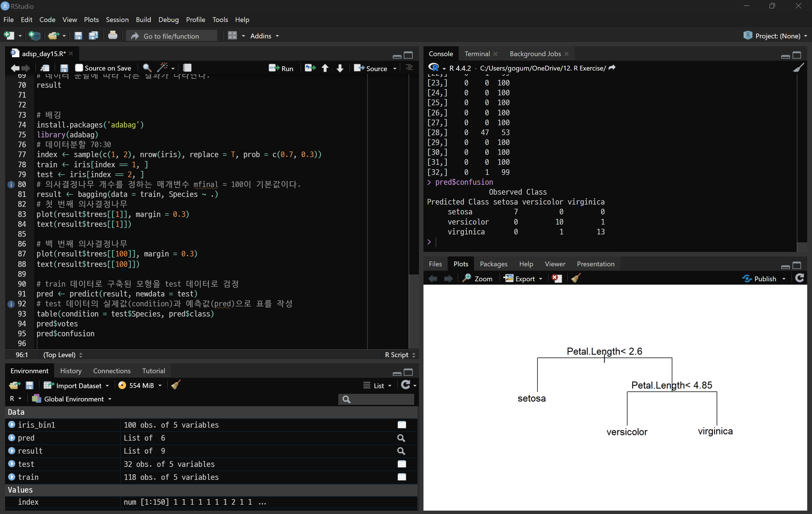Clear environment objects using broom icon
This screenshot has height=514, width=812.
click(176, 385)
